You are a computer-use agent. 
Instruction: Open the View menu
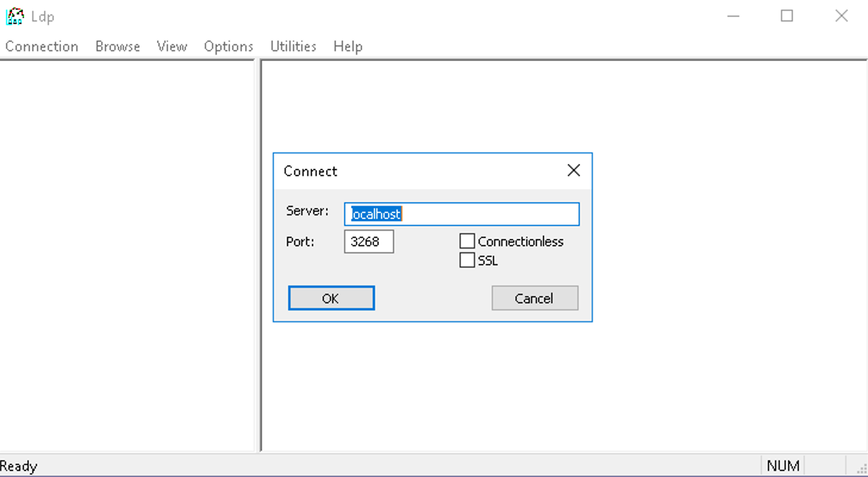pyautogui.click(x=171, y=46)
